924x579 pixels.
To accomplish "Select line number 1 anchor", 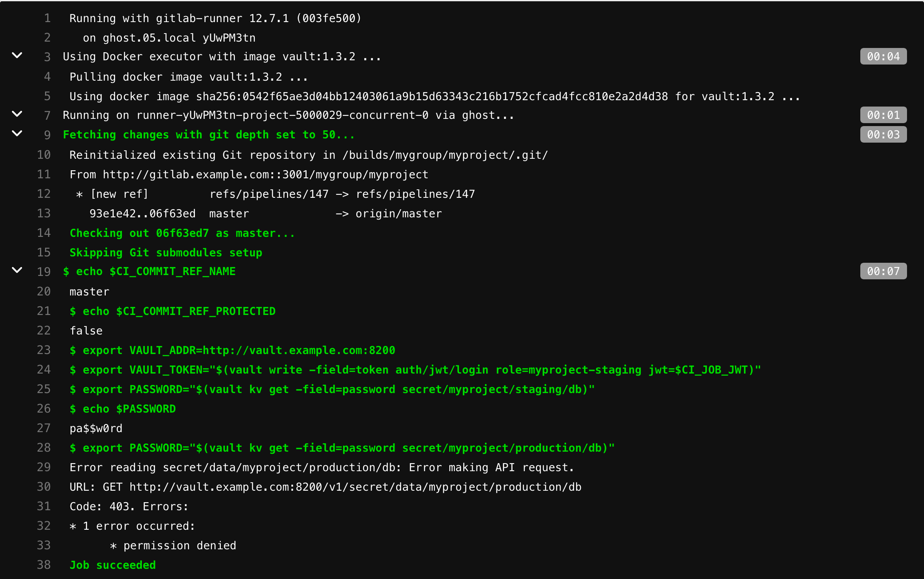I will (x=47, y=18).
